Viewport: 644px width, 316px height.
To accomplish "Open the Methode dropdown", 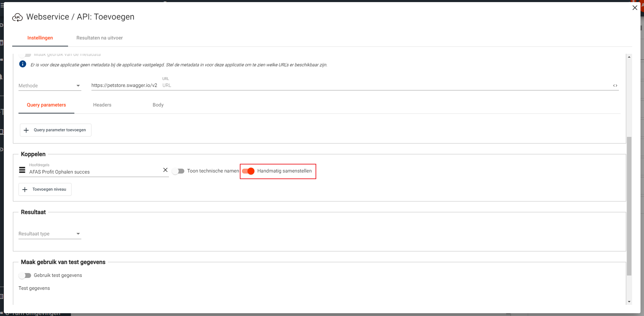I will pos(50,86).
